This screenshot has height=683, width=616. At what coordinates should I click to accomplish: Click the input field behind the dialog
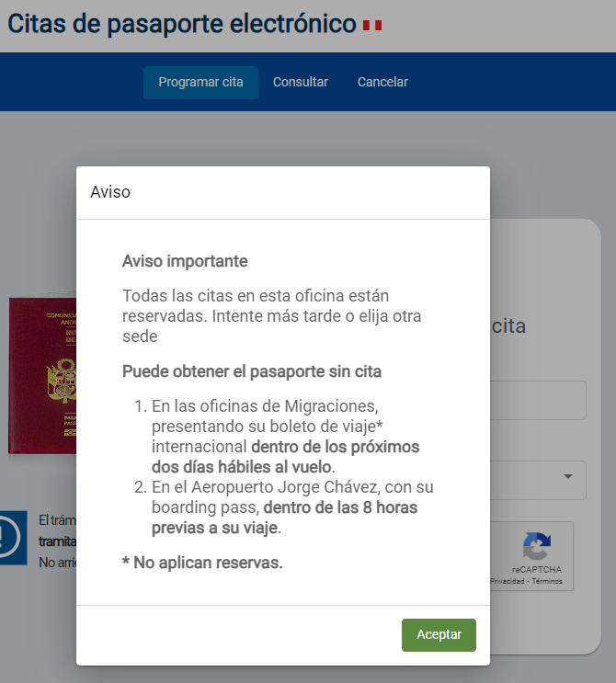[538, 400]
